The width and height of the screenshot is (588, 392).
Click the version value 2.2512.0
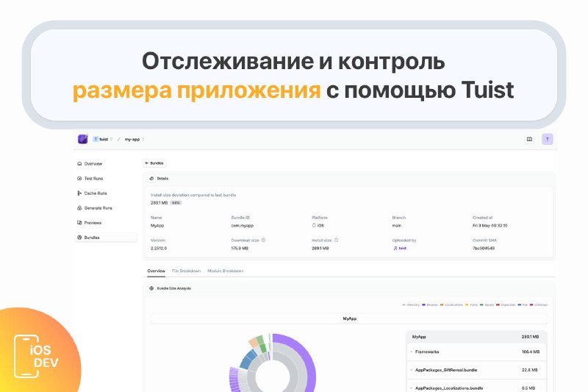click(159, 249)
